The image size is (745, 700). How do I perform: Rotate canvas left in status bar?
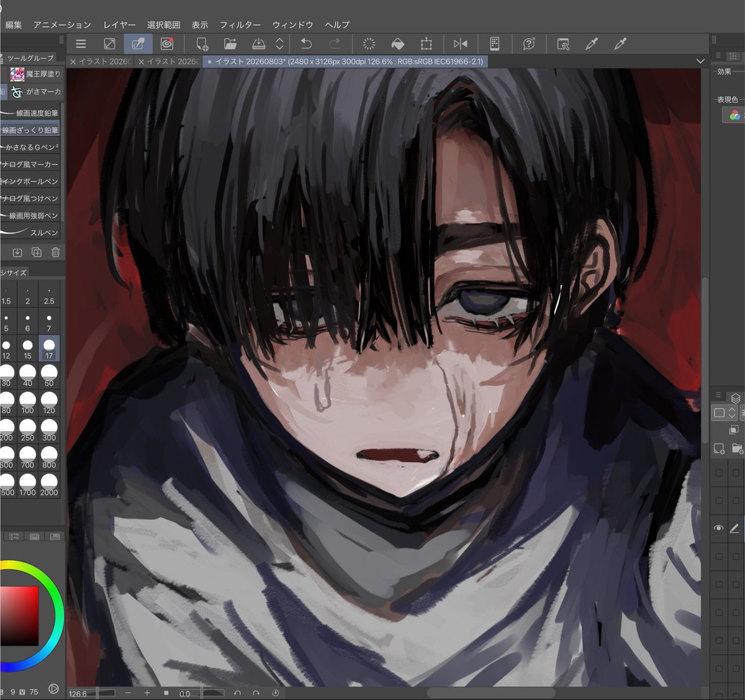(x=237, y=693)
